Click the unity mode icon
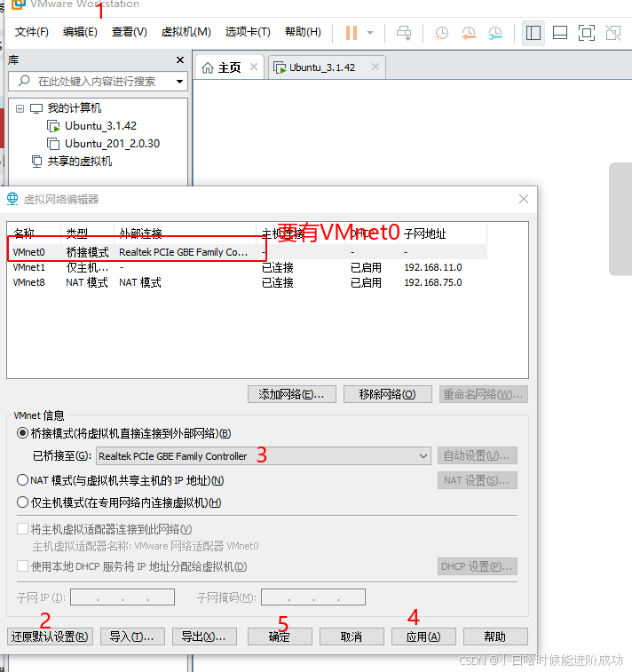Image resolution: width=632 pixels, height=672 pixels. 613,33
